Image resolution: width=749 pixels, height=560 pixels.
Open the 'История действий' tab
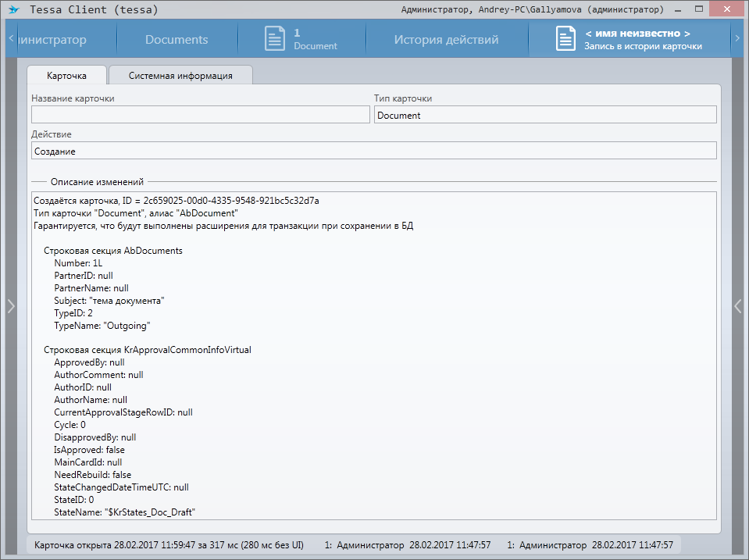click(446, 40)
